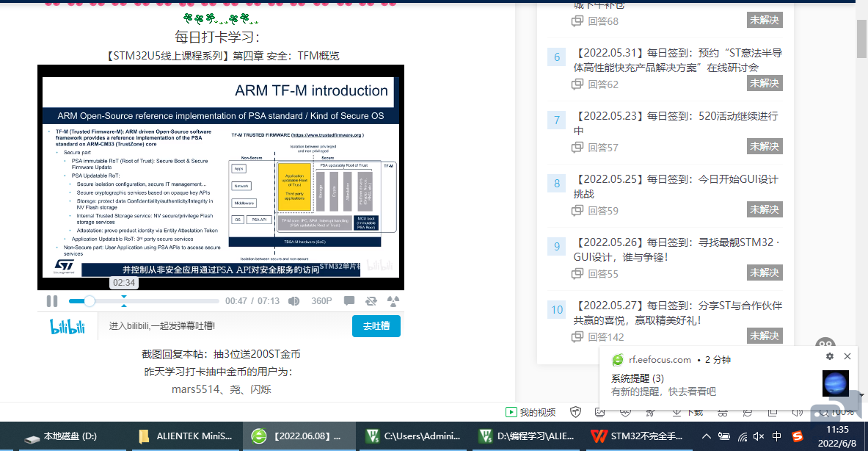Toggle video loop playback icon
The height and width of the screenshot is (451, 868).
[371, 301]
